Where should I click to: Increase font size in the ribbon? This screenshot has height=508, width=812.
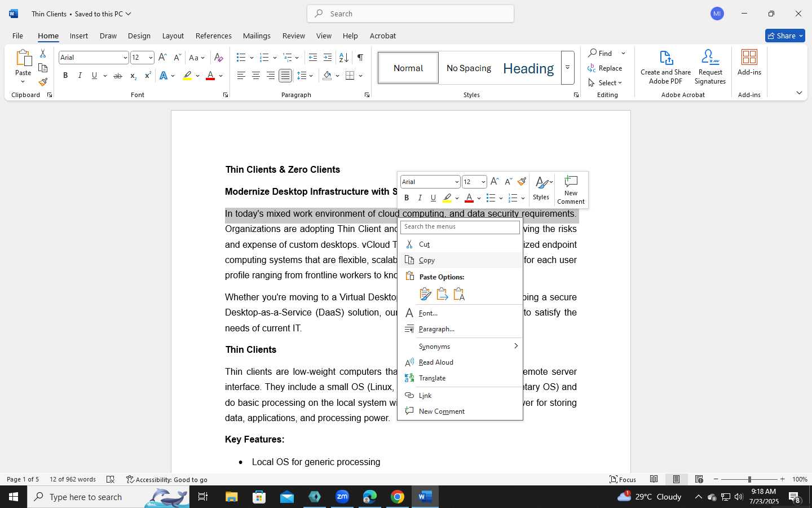(162, 58)
